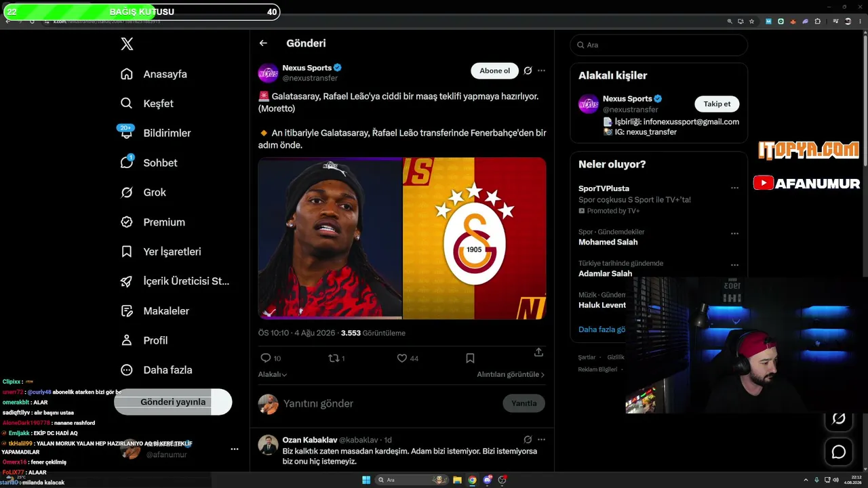This screenshot has height=488, width=868.
Task: Open Bildirimler notifications page
Action: [x=155, y=133]
